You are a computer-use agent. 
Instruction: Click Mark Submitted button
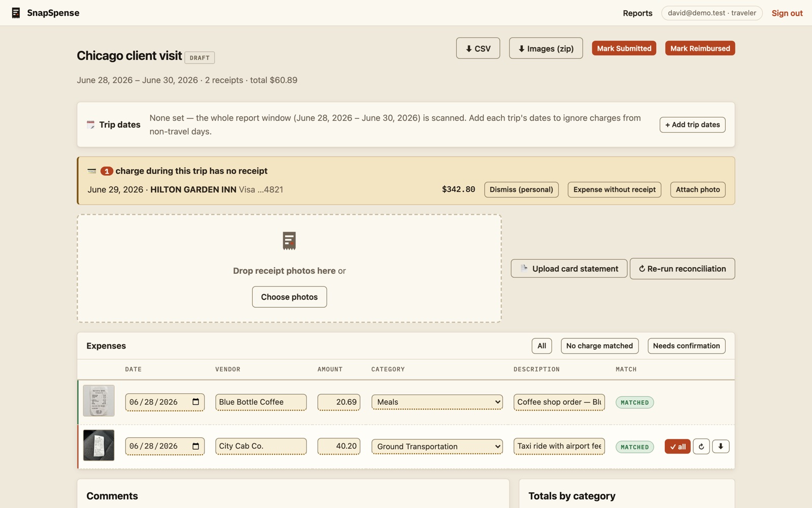click(x=624, y=48)
